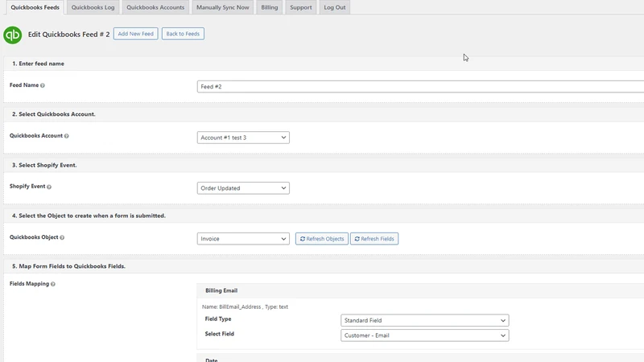Click the Feed Name input field
The image size is (644, 362).
click(x=420, y=87)
